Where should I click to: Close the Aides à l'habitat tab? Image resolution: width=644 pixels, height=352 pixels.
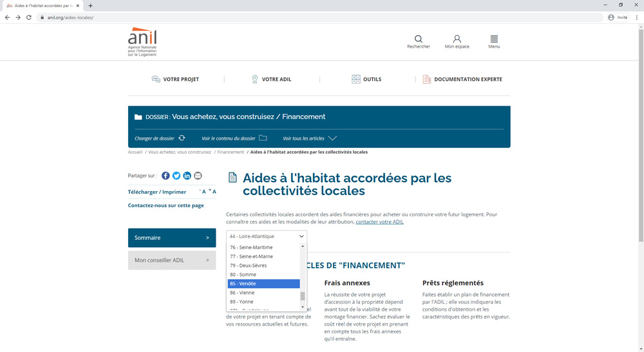78,6
